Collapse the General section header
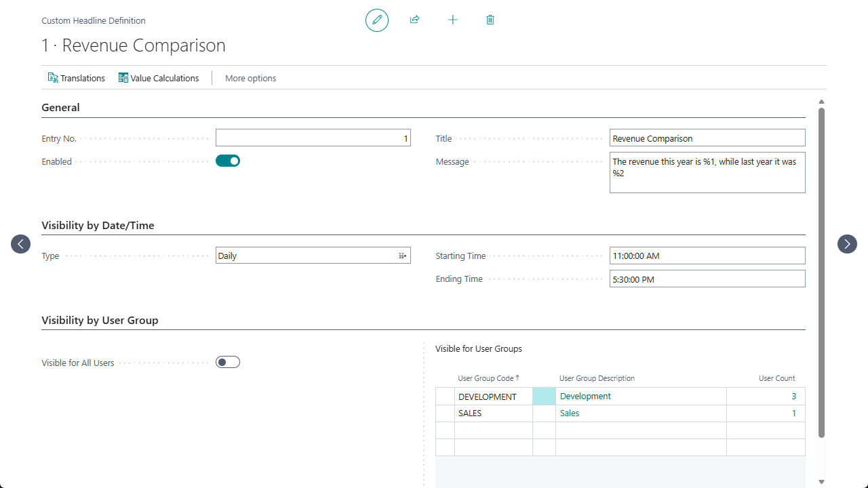This screenshot has width=868, height=488. [x=60, y=107]
